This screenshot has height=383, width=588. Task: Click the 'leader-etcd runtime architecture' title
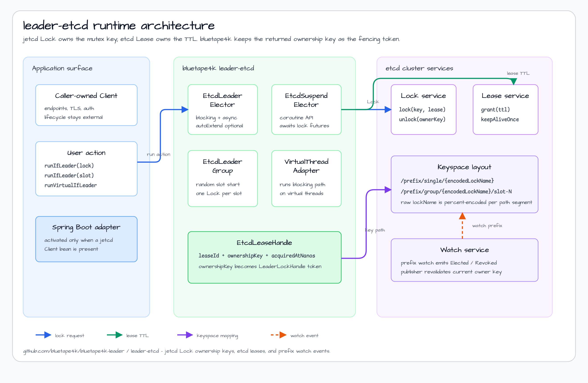(x=119, y=26)
